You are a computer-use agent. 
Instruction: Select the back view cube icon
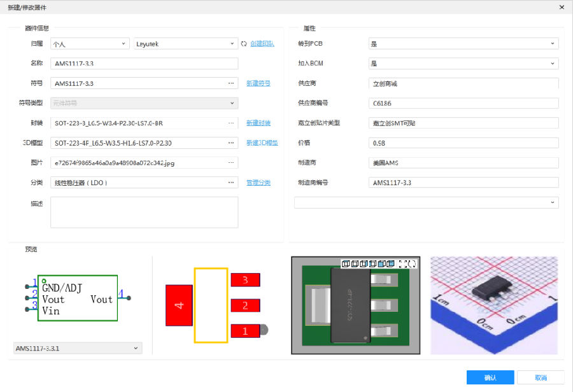[390, 263]
